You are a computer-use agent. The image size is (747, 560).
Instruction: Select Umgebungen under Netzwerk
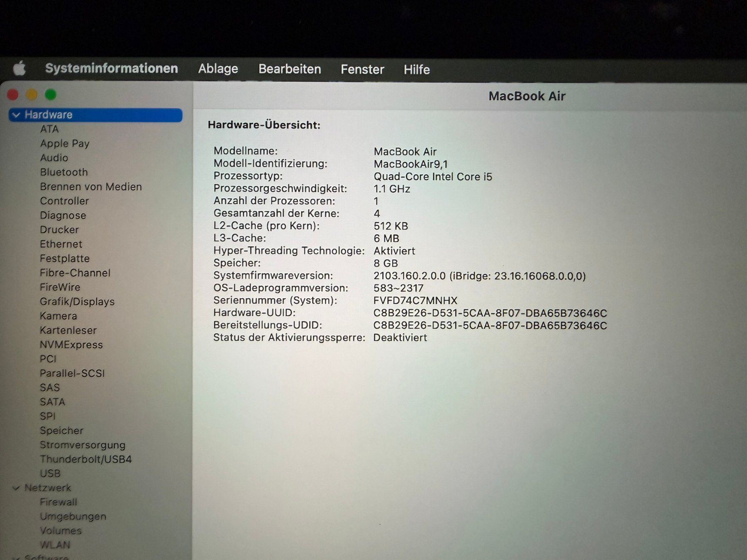(x=73, y=516)
